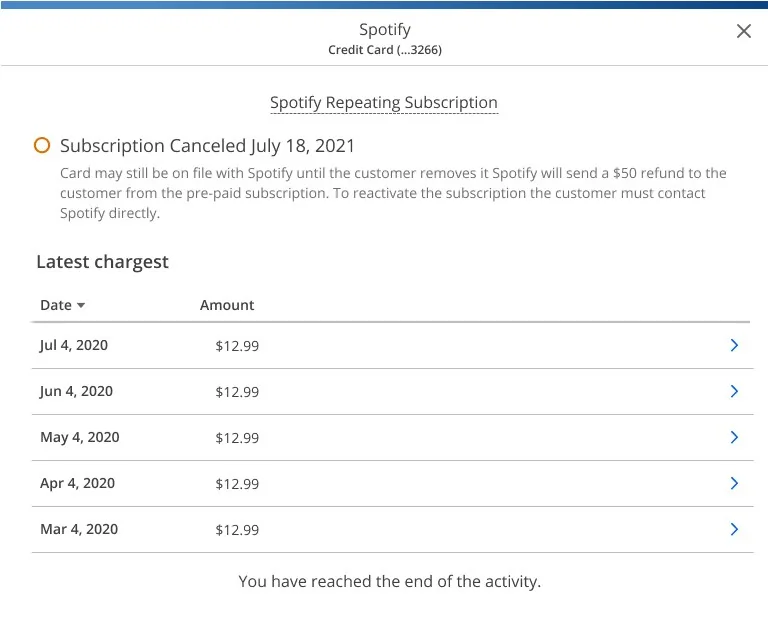Click the Credit Card (...3266) subtitle
Screen dimensions: 768x630
(x=385, y=50)
